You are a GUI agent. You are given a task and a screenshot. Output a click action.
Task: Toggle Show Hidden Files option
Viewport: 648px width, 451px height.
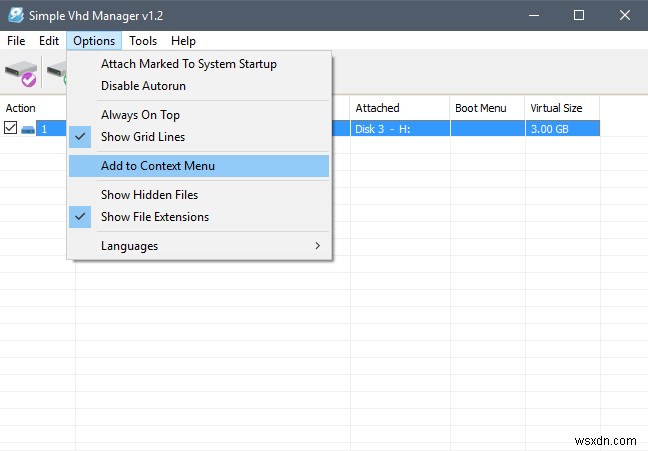[149, 195]
